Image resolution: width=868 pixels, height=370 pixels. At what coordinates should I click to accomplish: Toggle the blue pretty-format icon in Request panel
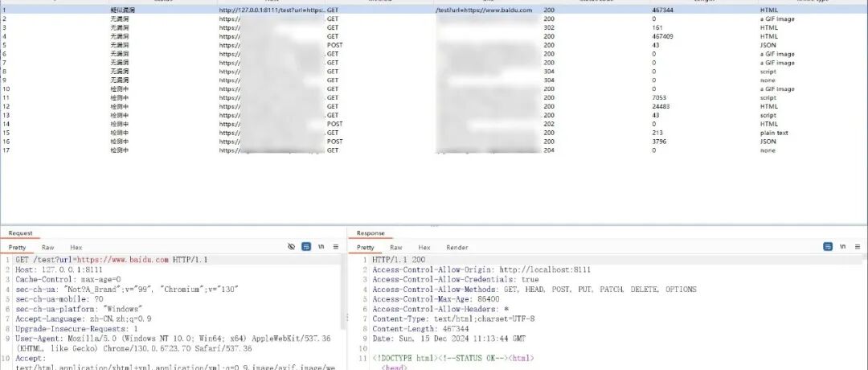tap(306, 247)
